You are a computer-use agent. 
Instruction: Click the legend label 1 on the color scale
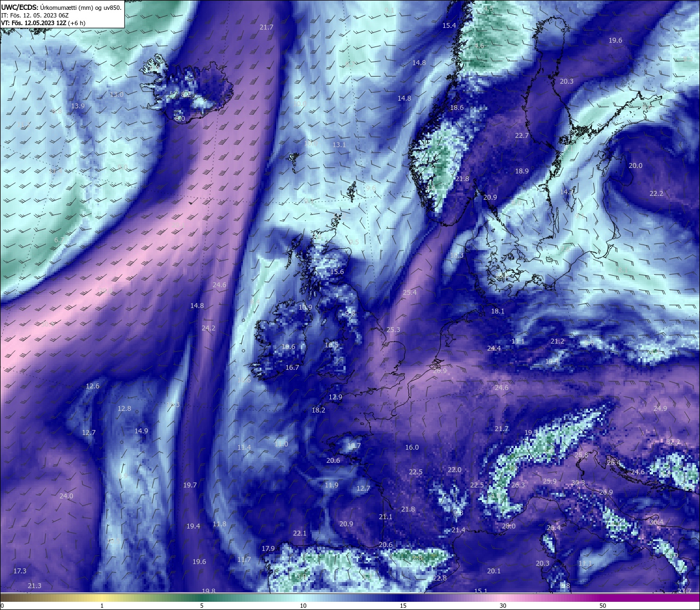[x=102, y=606]
